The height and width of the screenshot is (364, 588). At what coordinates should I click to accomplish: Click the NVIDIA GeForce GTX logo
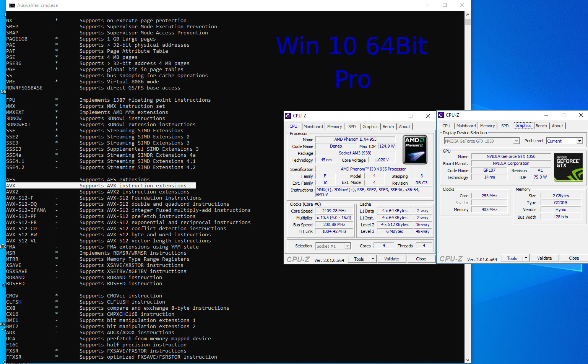(x=568, y=167)
